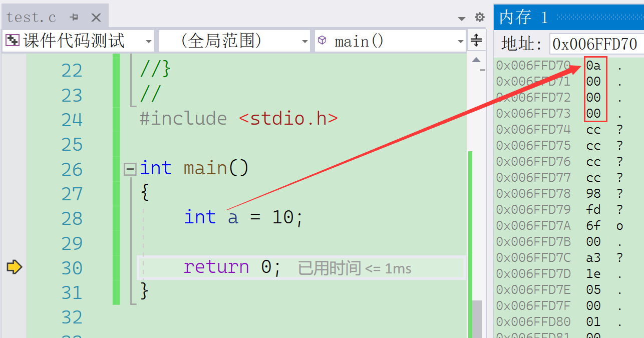Click the literal 10 on line 28

(283, 217)
